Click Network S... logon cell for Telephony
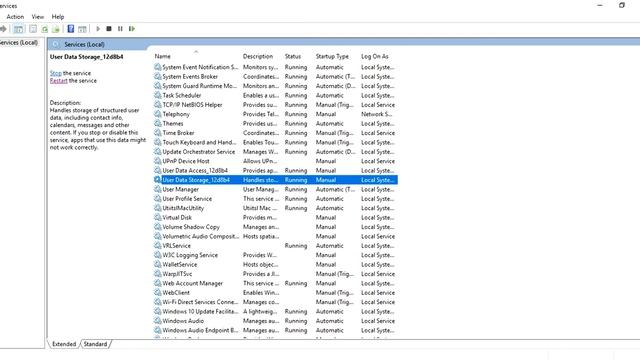Image resolution: width=640 pixels, height=360 pixels. (376, 114)
